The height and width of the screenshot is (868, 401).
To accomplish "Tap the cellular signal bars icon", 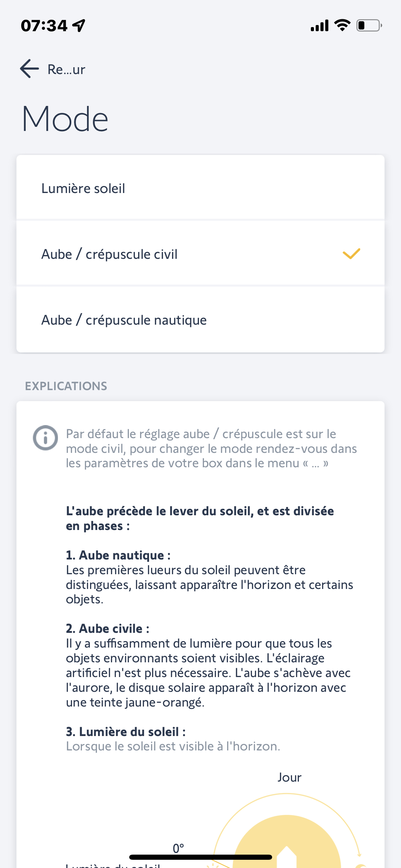I will point(319,26).
